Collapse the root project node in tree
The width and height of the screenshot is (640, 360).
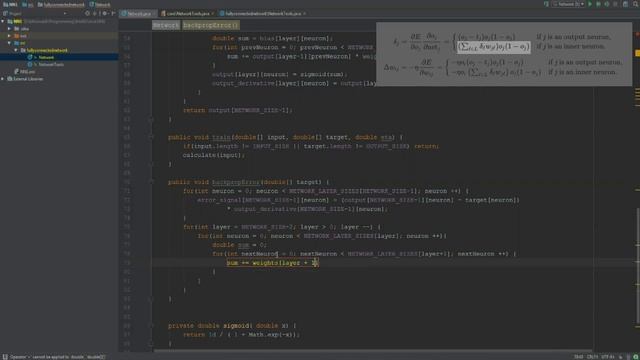click(3, 21)
